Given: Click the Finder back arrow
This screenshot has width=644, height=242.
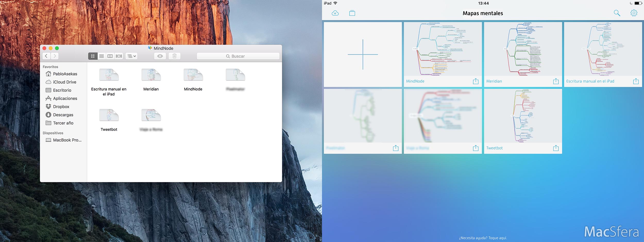Looking at the screenshot, I should tap(46, 56).
